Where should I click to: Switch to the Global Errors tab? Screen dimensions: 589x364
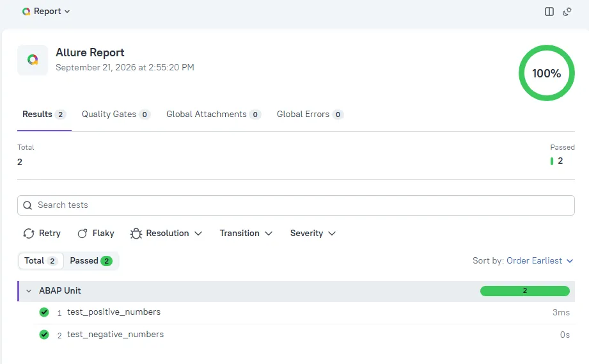coord(310,115)
